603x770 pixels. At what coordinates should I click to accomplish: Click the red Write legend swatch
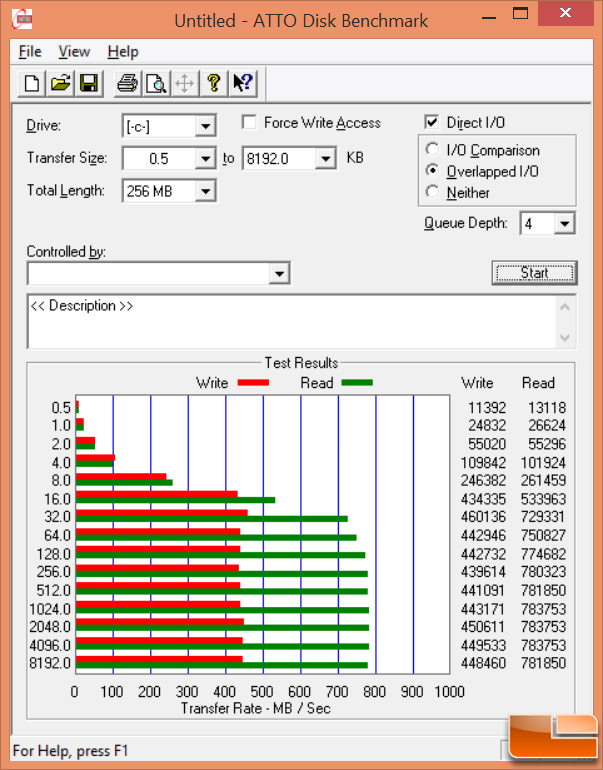tap(253, 383)
